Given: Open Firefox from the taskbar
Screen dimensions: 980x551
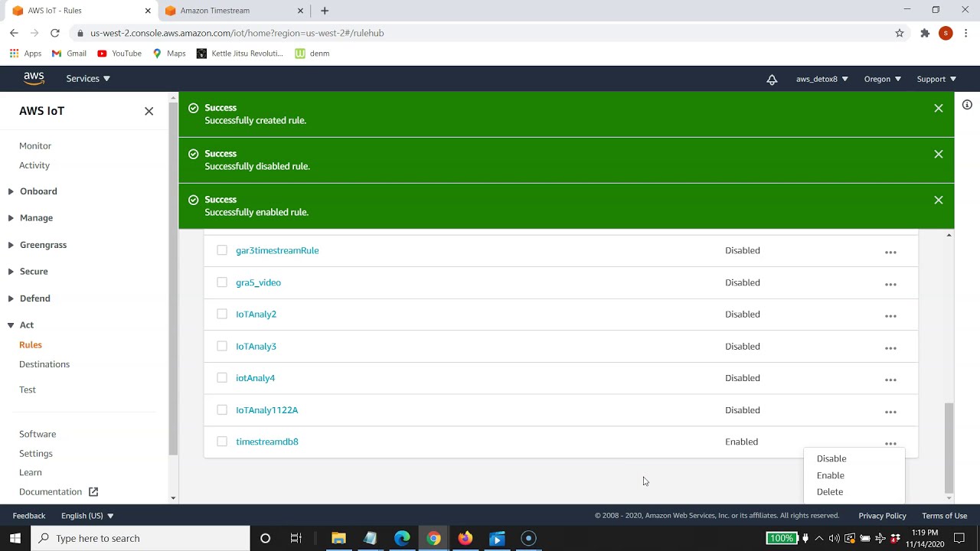Looking at the screenshot, I should (465, 538).
